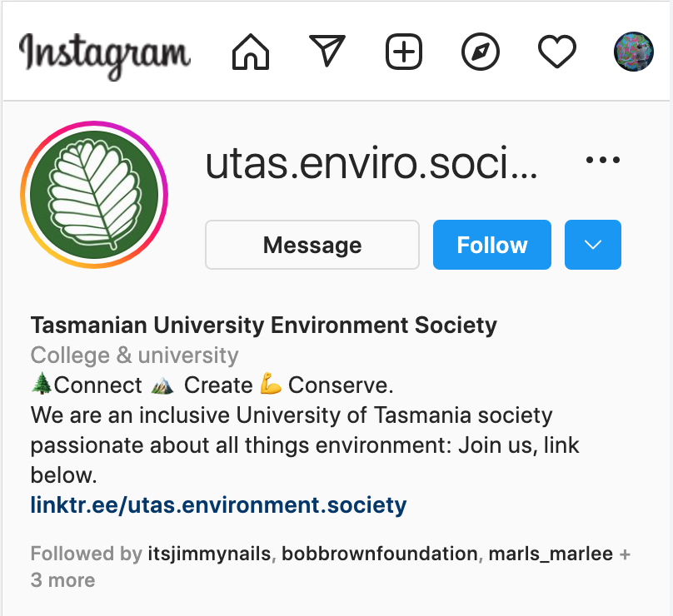Image resolution: width=673 pixels, height=616 pixels.
Task: Click Tasmanian University Environment Society name
Action: point(263,325)
